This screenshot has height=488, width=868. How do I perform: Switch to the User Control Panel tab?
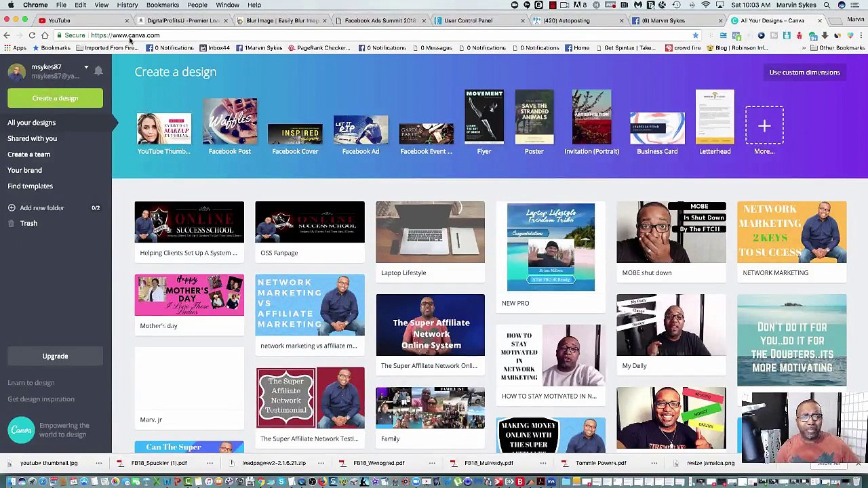(x=479, y=20)
